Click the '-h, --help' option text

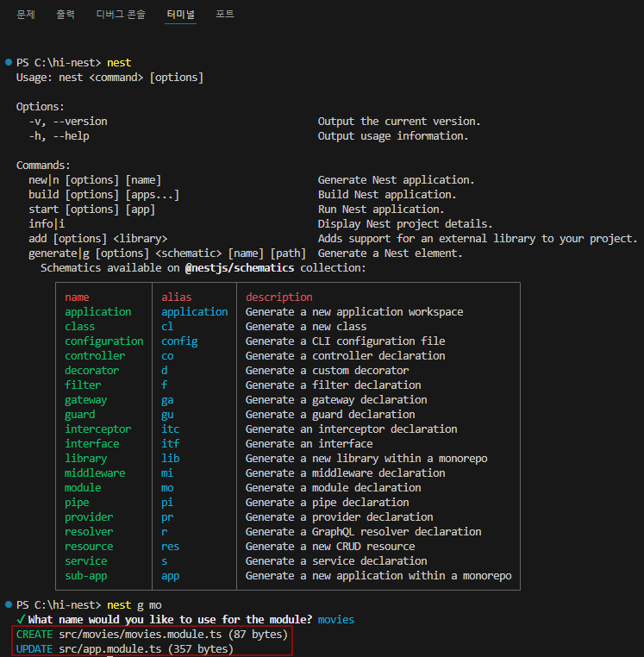(59, 136)
